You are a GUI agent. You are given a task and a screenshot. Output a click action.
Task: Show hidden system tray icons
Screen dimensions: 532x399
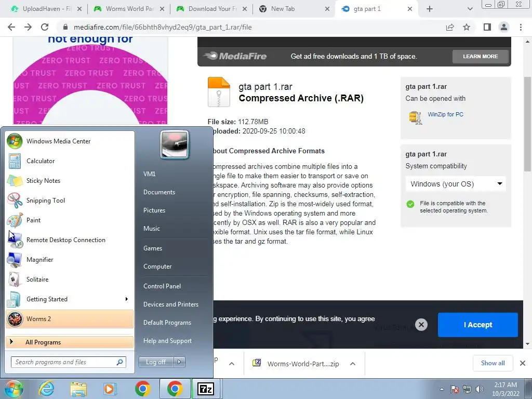tap(442, 389)
